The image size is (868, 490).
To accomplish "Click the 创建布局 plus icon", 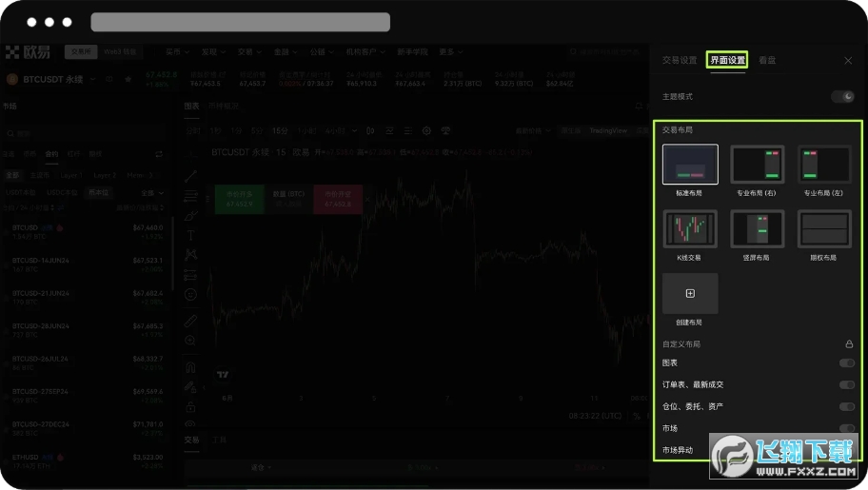I will [x=690, y=293].
